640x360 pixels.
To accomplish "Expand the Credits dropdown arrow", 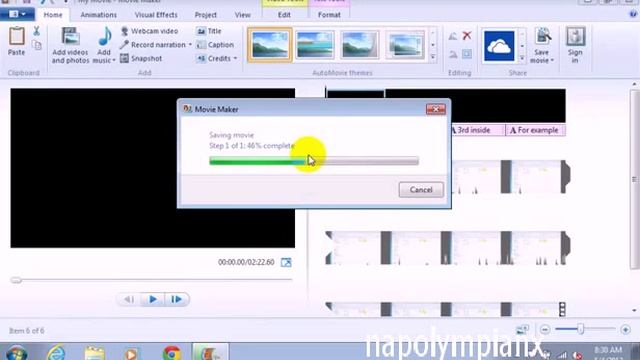I will point(235,58).
